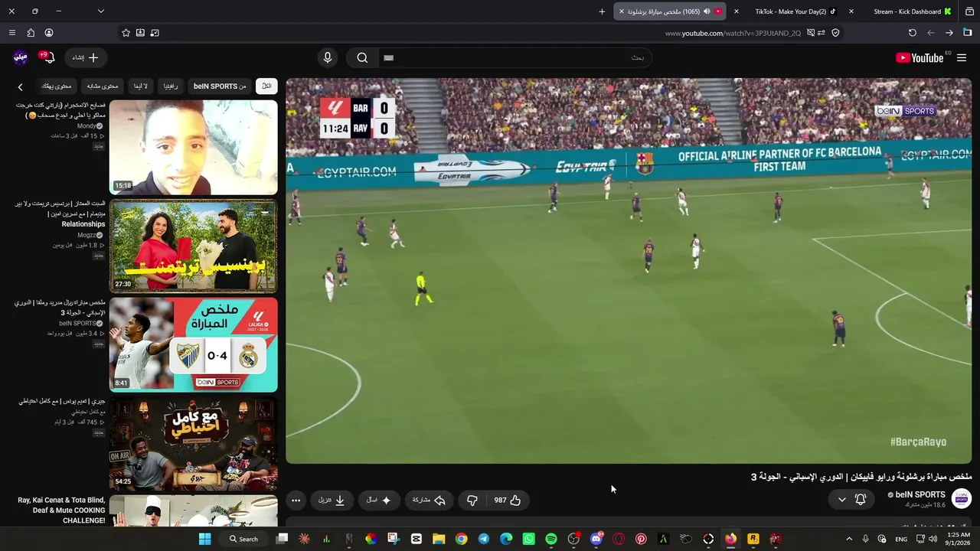980x551 pixels.
Task: Open Spotify from the taskbar
Action: [551, 539]
